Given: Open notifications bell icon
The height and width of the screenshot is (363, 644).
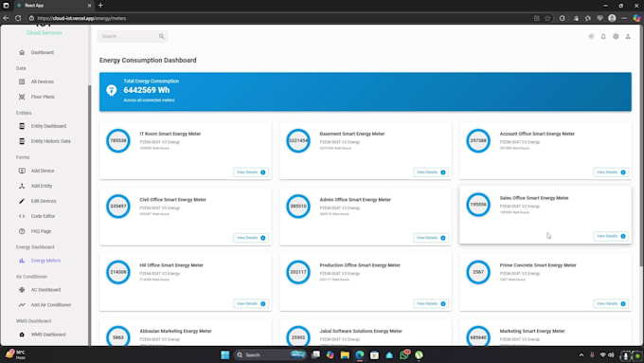Looking at the screenshot, I should pos(603,36).
